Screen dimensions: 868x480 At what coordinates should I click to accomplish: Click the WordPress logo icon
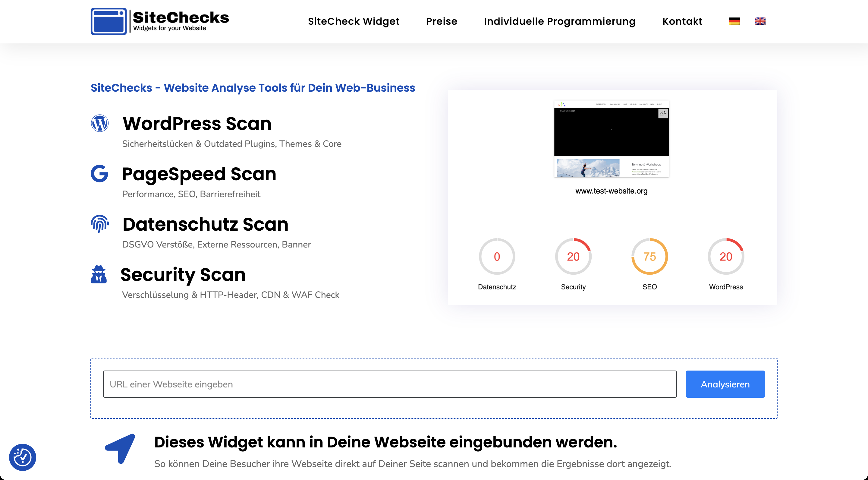[x=100, y=123]
